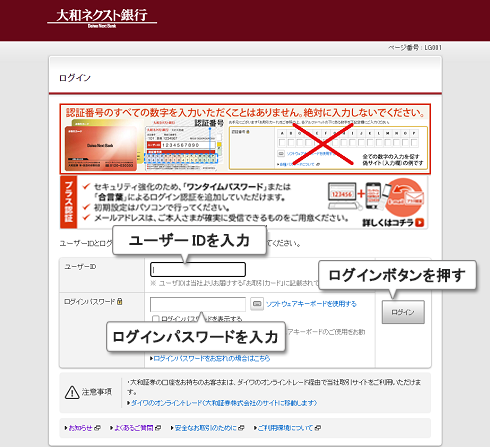
Task: Click the ユーザーID input field
Action: click(x=198, y=269)
